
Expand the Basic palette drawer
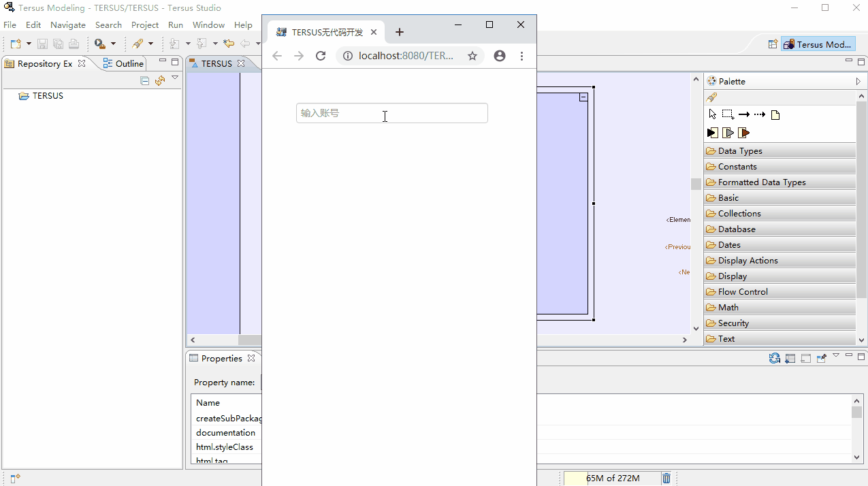(779, 198)
